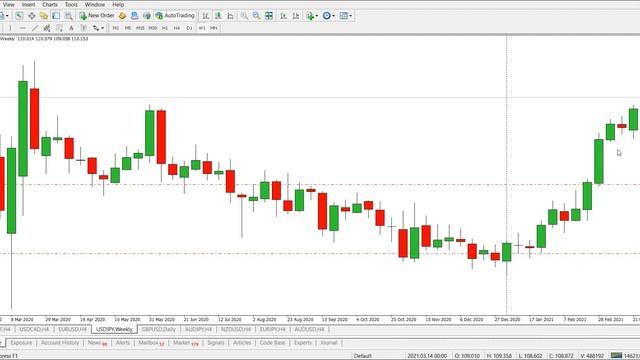Click the New Order button
The image size is (640, 360).
97,16
